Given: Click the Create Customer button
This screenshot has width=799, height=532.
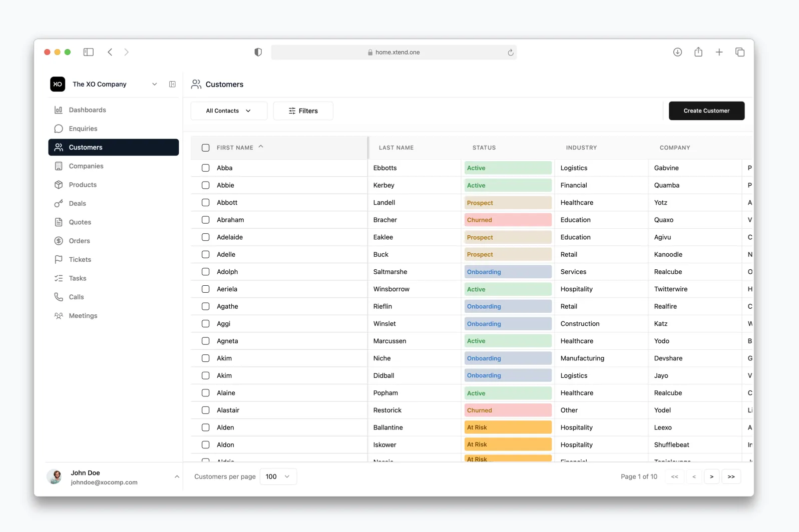Looking at the screenshot, I should coord(706,111).
